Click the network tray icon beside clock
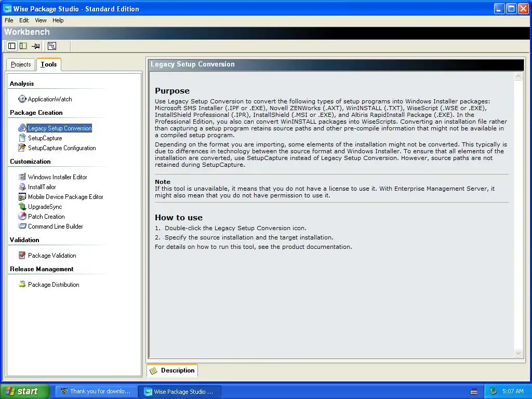Viewport: 532px width, 399px height. click(x=493, y=391)
